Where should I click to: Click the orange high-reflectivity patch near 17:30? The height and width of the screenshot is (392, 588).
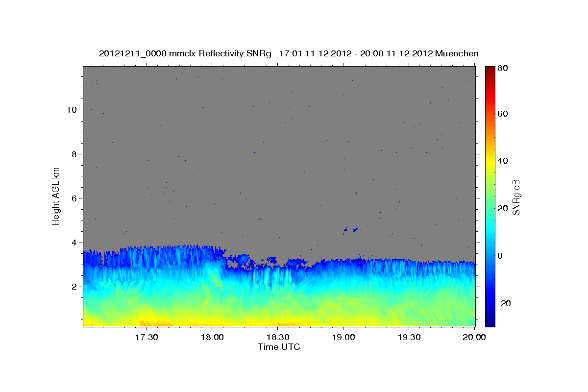point(156,323)
